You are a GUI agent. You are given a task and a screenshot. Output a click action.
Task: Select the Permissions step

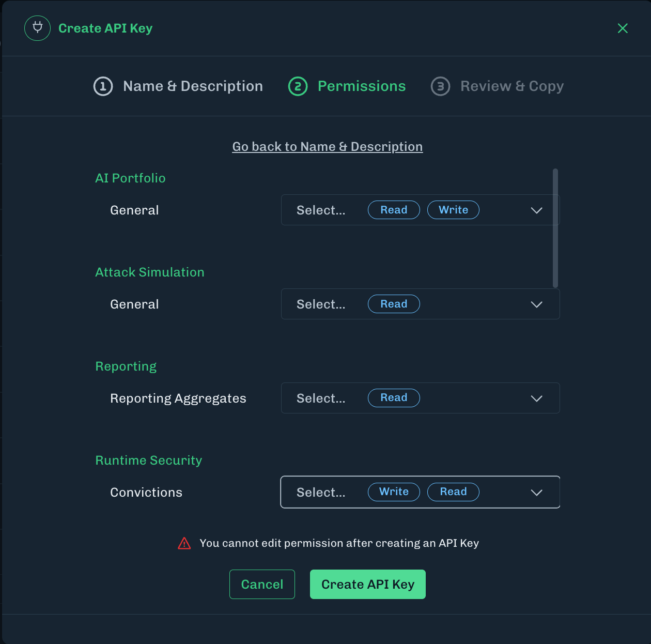click(x=362, y=86)
